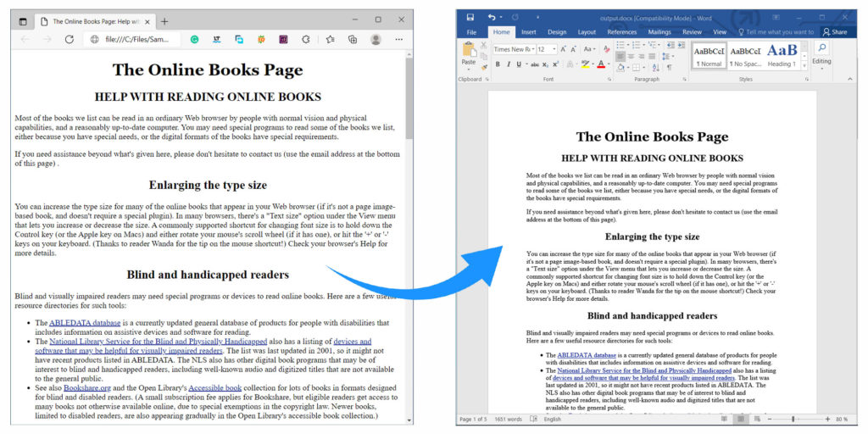Open the Times New Roman font dropdown
Screen dimensions: 868x434
[x=514, y=49]
